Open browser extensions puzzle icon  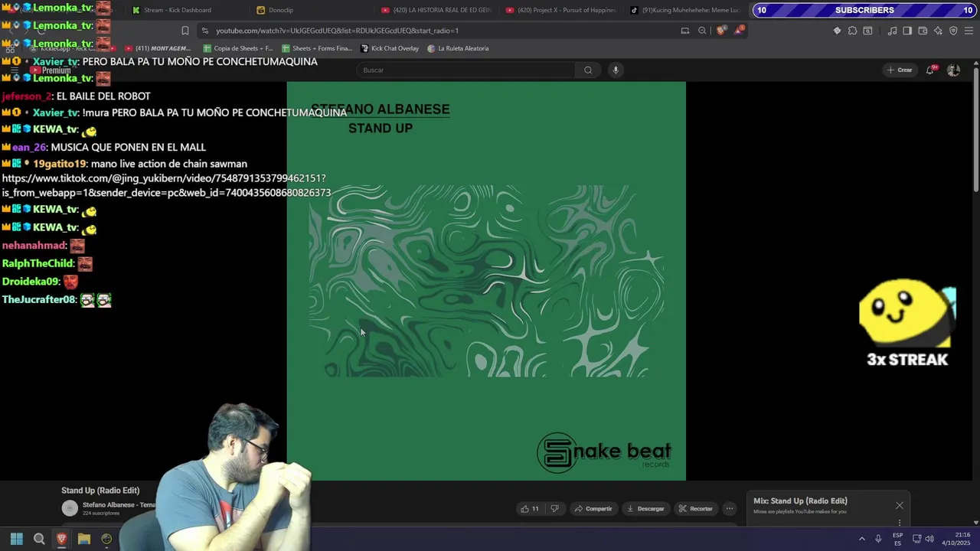coord(852,31)
